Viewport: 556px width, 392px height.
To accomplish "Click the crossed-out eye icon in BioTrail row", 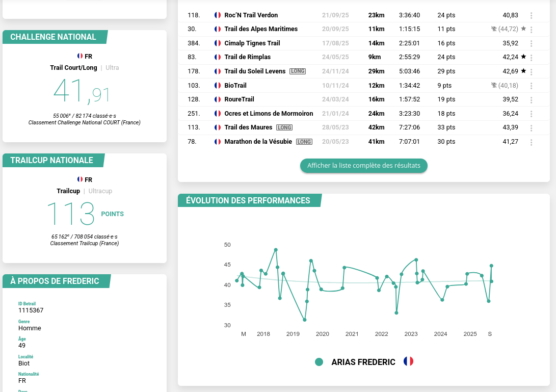I will (x=493, y=85).
